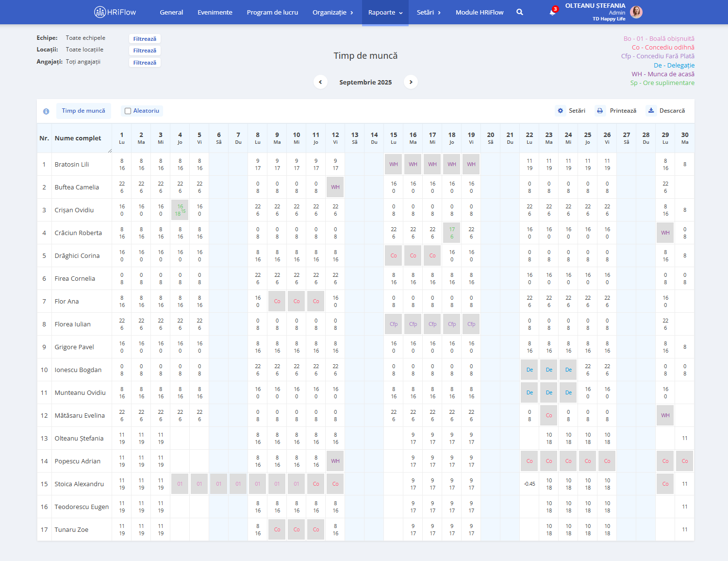
Task: Go to previous month arrow
Action: (320, 82)
